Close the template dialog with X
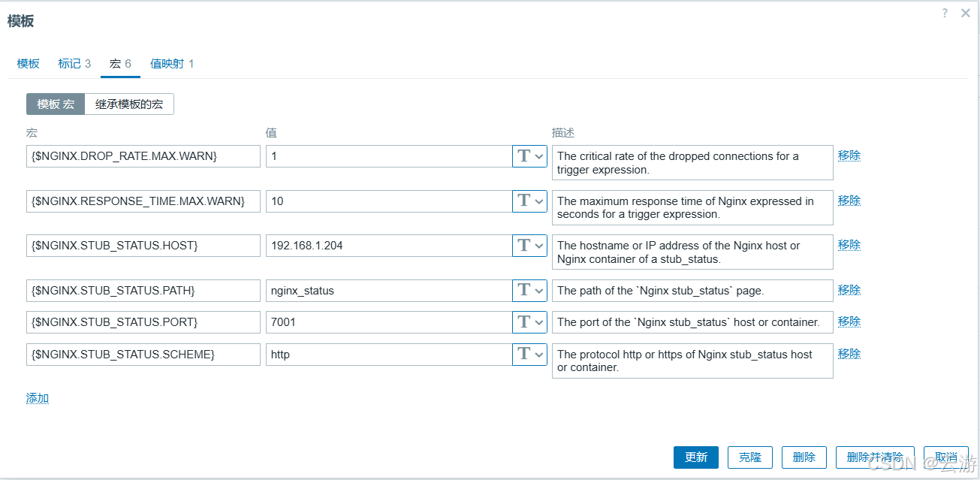The width and height of the screenshot is (980, 480). coord(966,13)
